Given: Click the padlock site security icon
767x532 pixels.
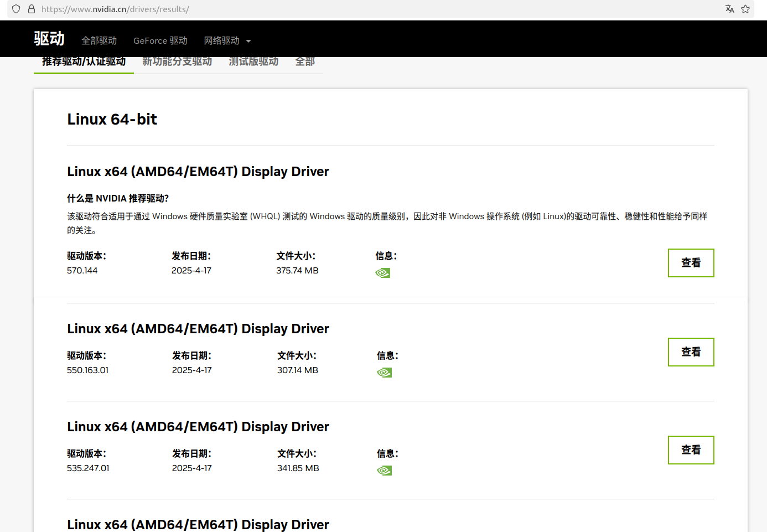Looking at the screenshot, I should tap(32, 9).
